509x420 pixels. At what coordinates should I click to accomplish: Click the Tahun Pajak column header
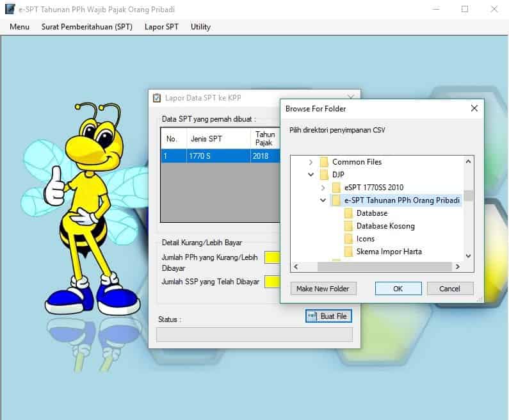(265, 138)
